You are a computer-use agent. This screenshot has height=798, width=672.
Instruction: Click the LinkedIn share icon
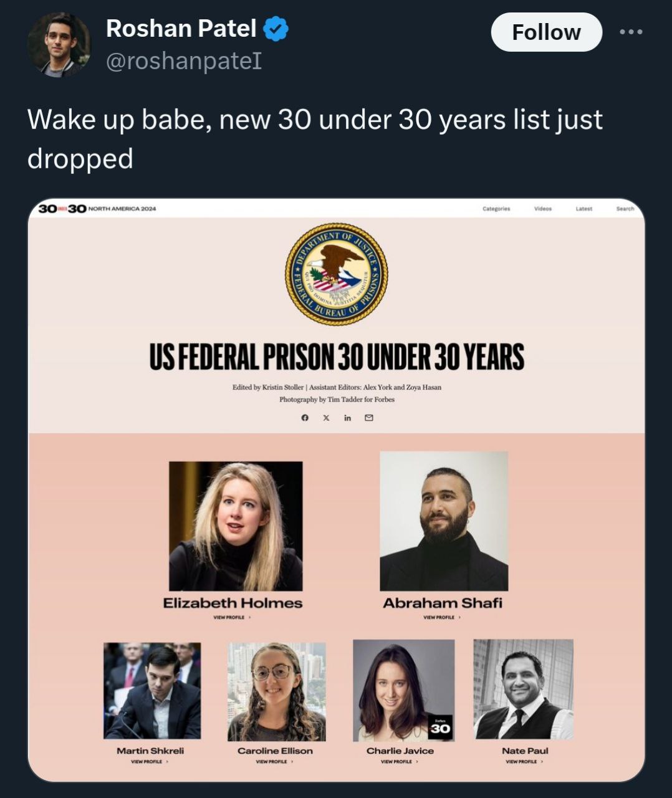coord(347,418)
